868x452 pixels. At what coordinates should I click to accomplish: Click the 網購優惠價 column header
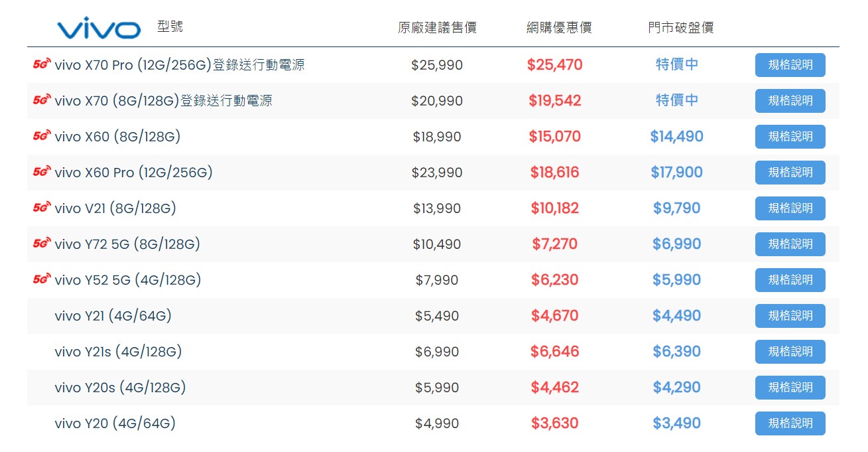559,28
